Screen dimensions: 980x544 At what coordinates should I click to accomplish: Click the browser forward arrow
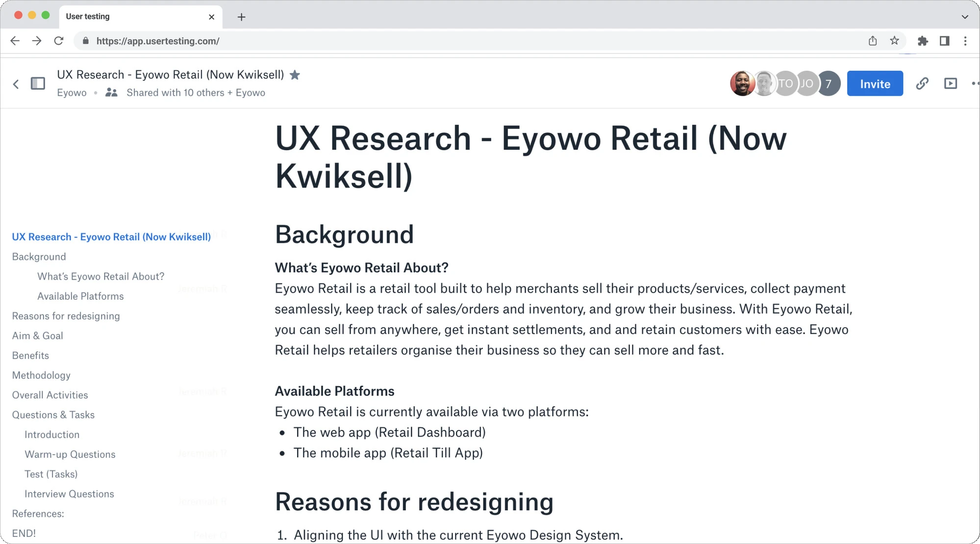pyautogui.click(x=37, y=41)
